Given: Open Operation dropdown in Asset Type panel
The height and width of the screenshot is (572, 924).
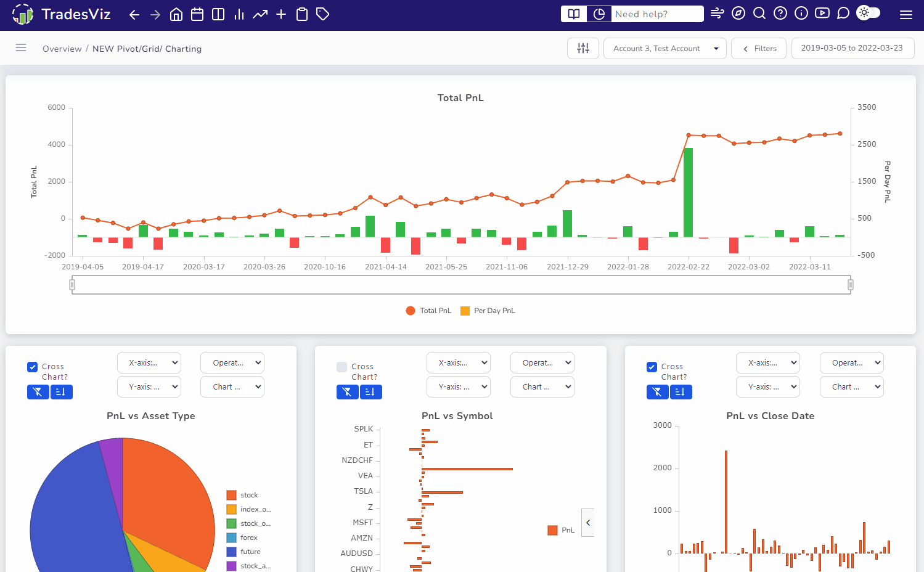Looking at the screenshot, I should (x=232, y=363).
